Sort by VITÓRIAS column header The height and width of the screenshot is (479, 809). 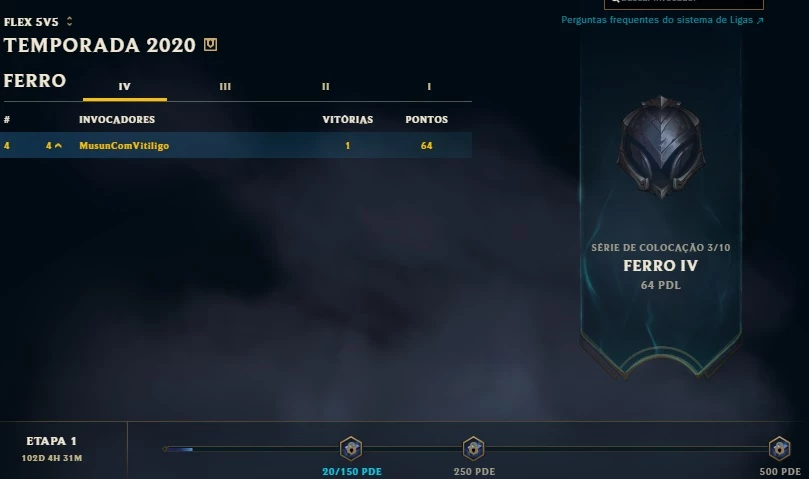point(348,120)
